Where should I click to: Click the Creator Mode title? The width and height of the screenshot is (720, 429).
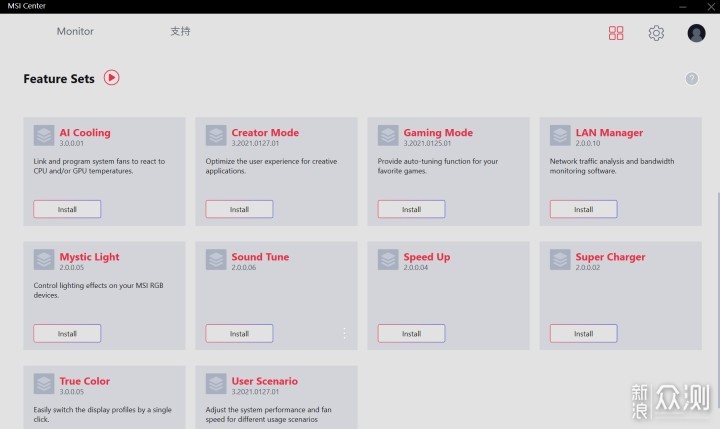(x=265, y=133)
